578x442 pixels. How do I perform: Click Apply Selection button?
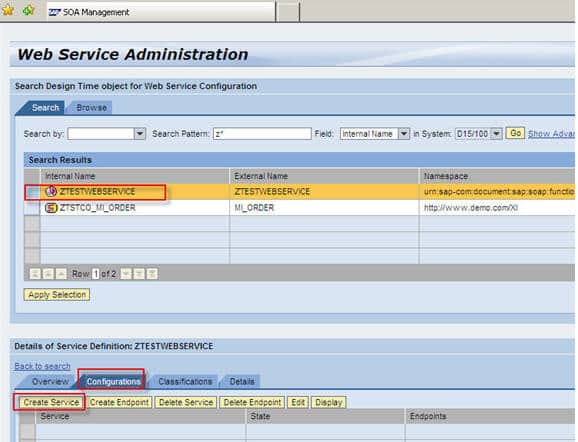point(57,295)
